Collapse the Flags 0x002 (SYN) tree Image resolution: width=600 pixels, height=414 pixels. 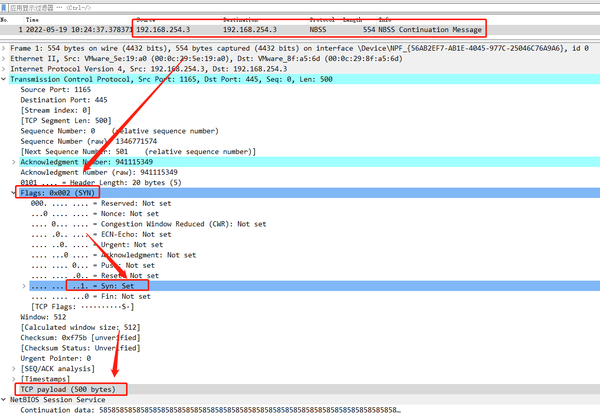coord(14,193)
